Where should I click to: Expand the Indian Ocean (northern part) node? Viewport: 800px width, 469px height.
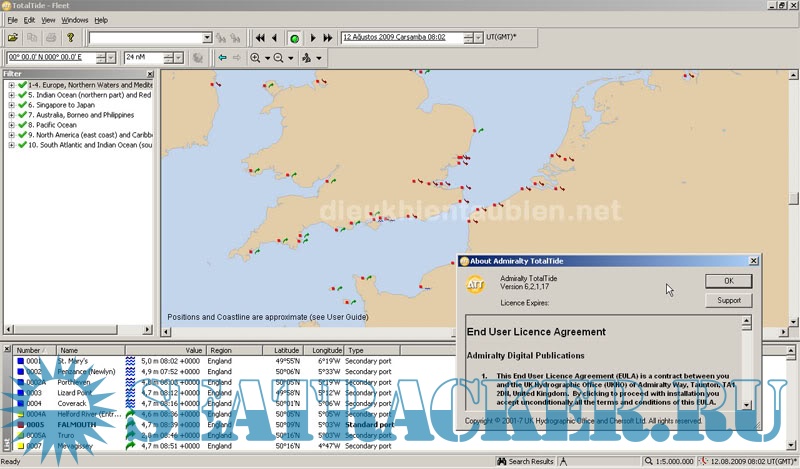[x=11, y=95]
